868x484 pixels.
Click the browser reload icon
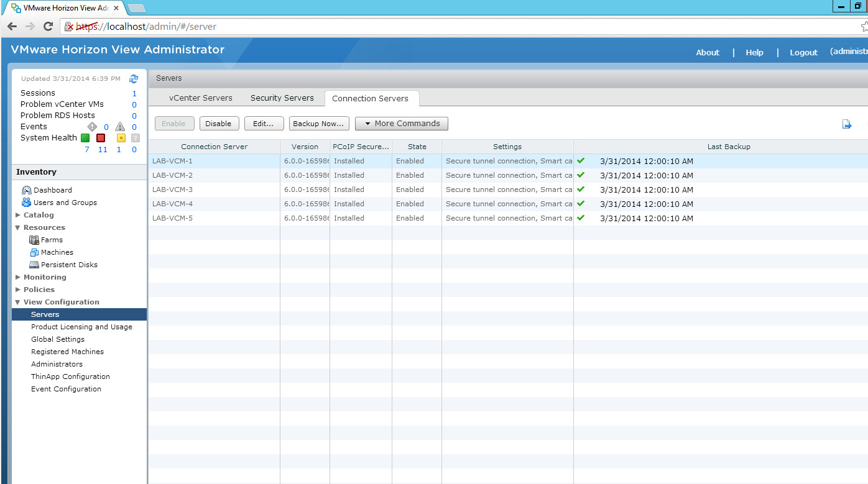48,27
